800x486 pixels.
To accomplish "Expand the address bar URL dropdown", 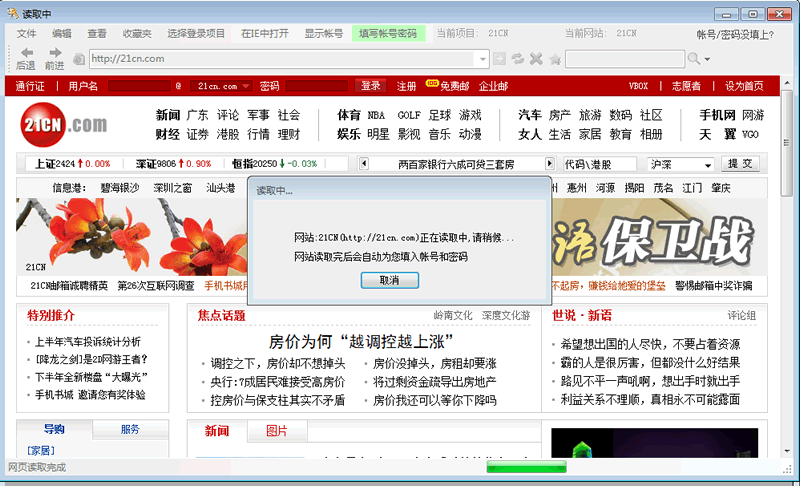I will 483,59.
